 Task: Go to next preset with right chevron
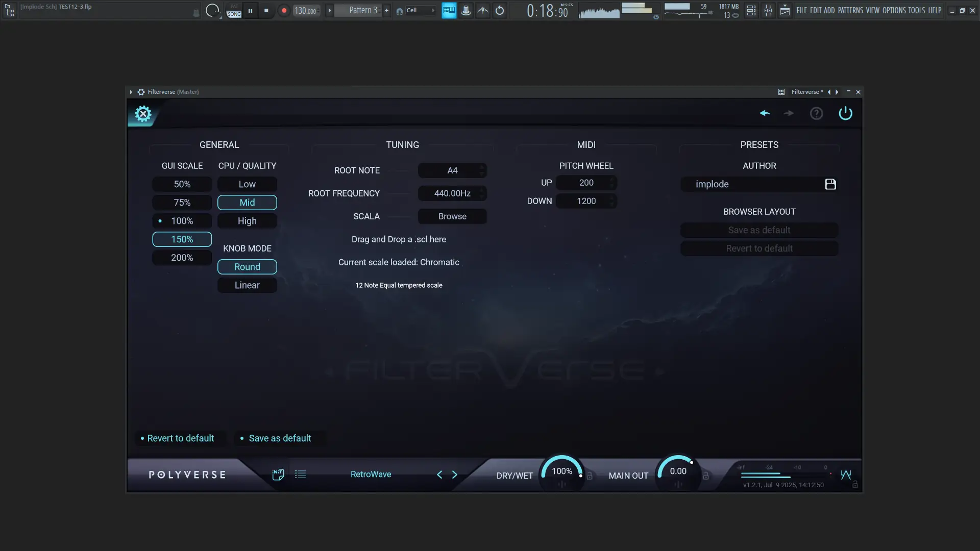click(454, 474)
